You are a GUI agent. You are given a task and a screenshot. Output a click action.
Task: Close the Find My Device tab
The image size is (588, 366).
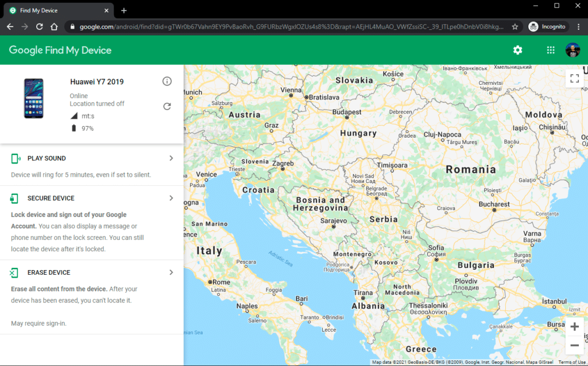(106, 10)
